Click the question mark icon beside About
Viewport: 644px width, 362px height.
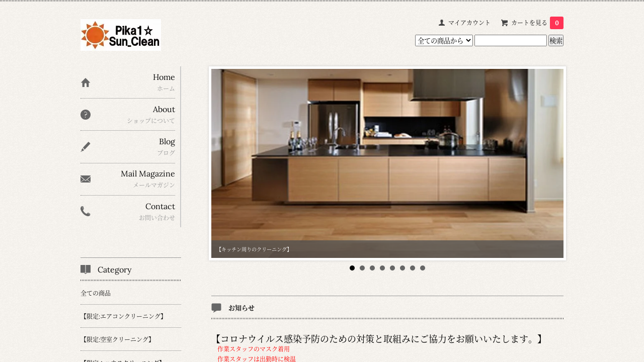pos(86,115)
